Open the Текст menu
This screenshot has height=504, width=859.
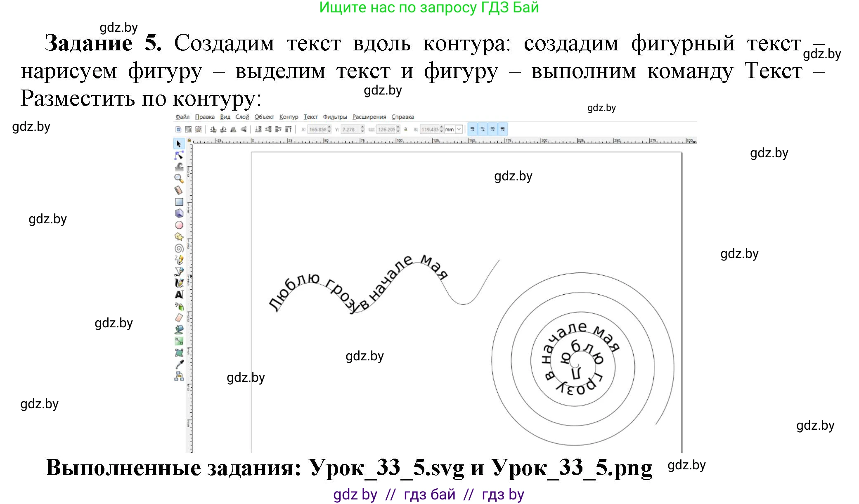pyautogui.click(x=312, y=117)
